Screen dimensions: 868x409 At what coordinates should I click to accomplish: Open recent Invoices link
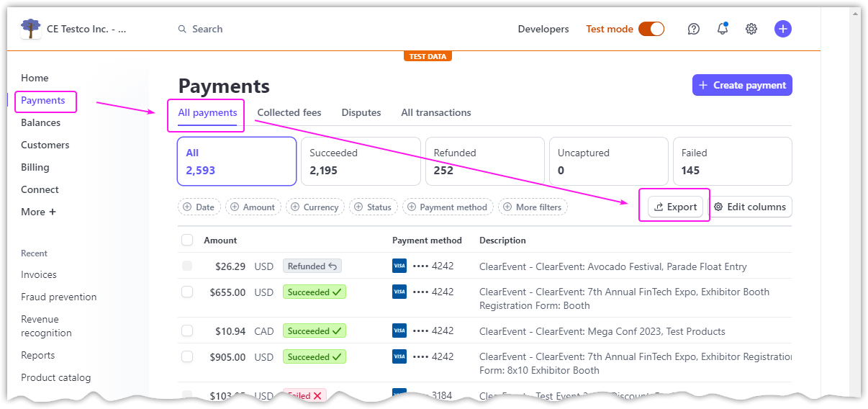coord(39,274)
